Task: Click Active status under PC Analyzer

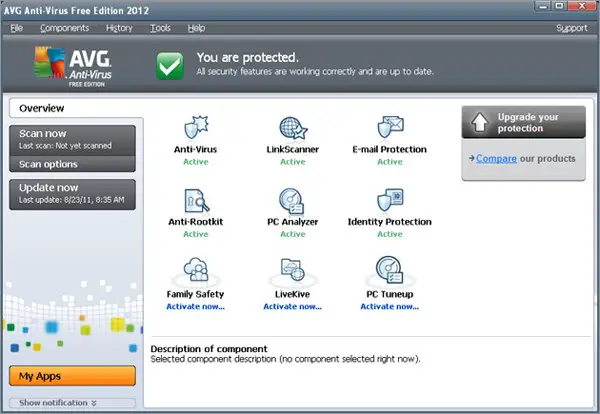Action: pyautogui.click(x=293, y=234)
